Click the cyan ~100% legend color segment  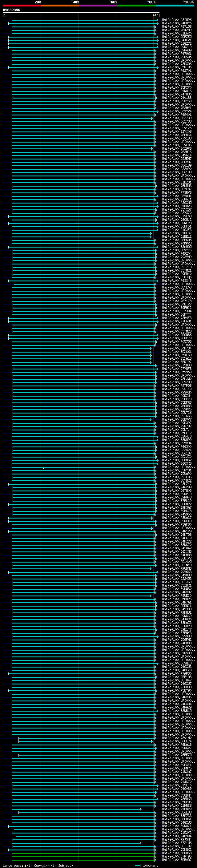coord(175,6)
